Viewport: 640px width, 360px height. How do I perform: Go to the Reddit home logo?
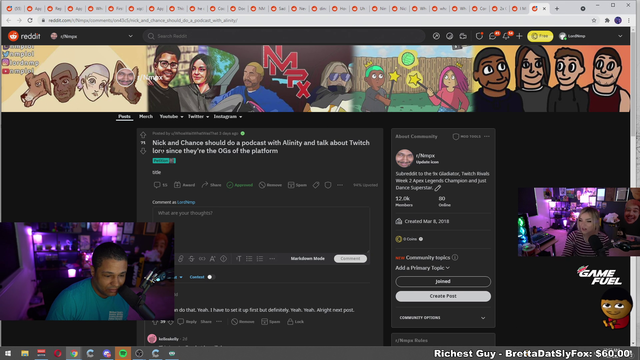click(x=24, y=36)
